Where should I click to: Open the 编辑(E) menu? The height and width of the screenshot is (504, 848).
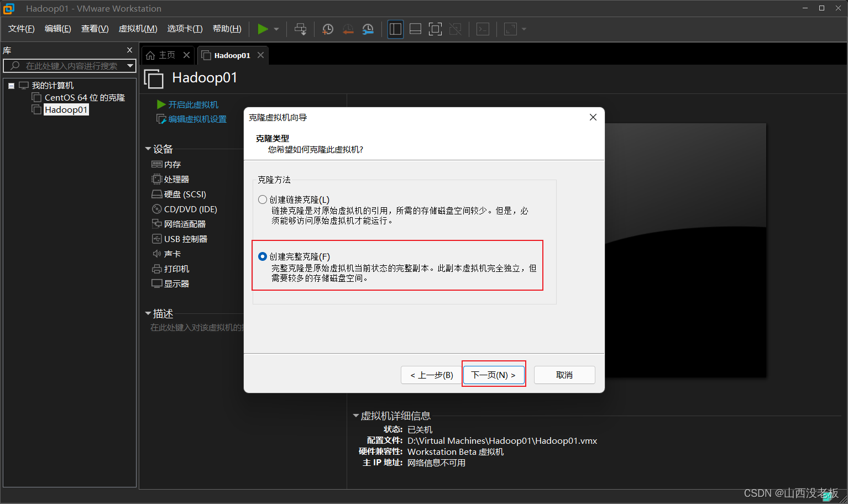tap(58, 29)
